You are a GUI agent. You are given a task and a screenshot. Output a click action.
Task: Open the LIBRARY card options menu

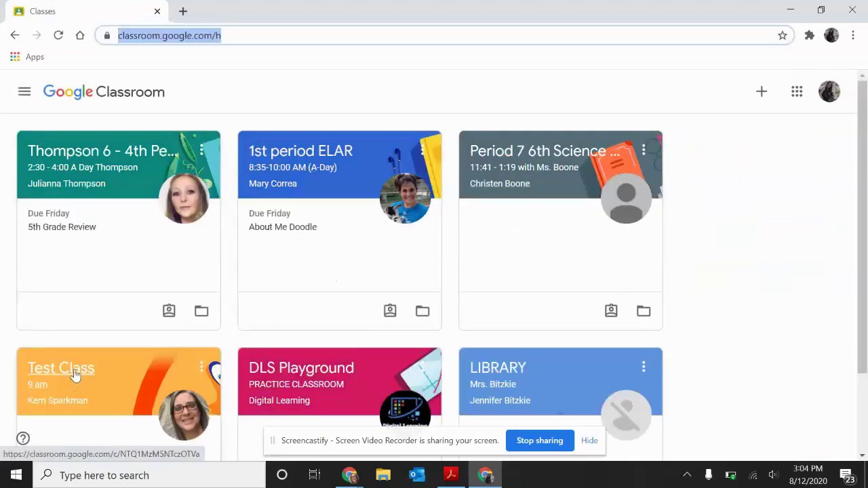point(644,367)
